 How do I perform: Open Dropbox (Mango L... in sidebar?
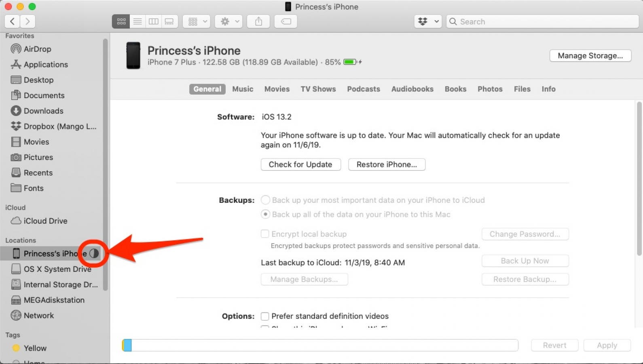54,126
